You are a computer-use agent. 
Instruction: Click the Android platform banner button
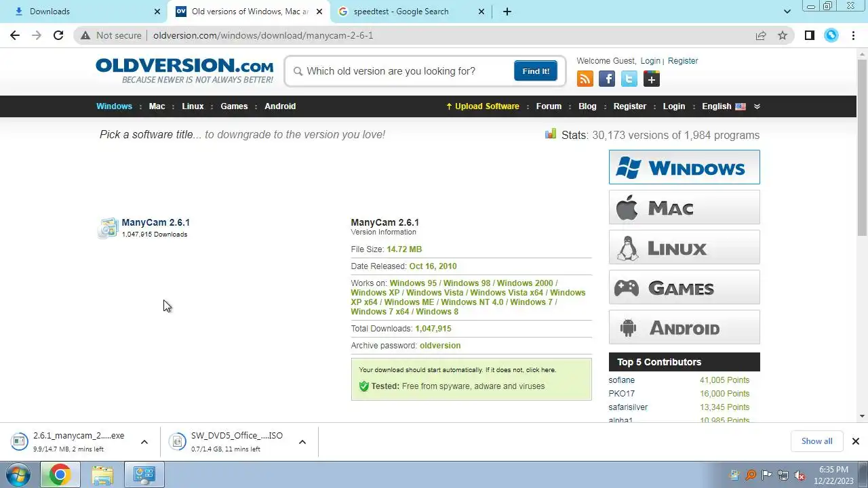point(684,327)
